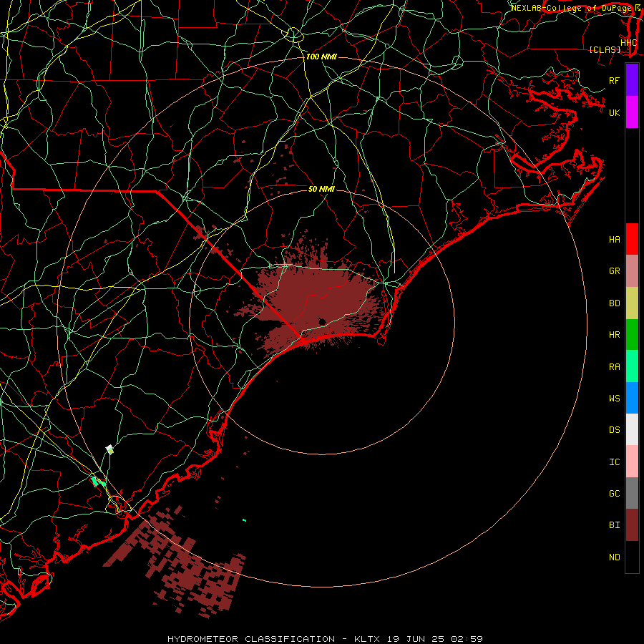
Task: Click the HA legend label
Action: pos(614,239)
